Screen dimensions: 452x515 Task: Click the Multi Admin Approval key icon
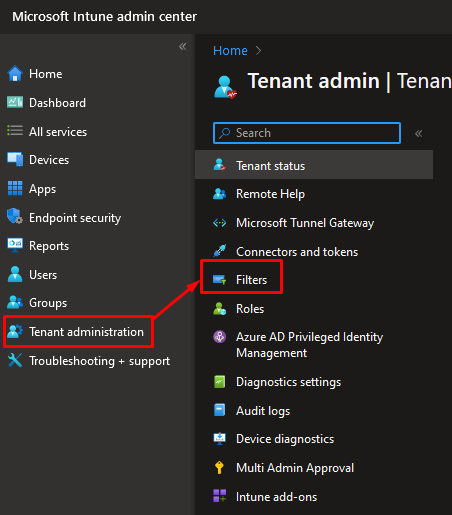coord(219,468)
